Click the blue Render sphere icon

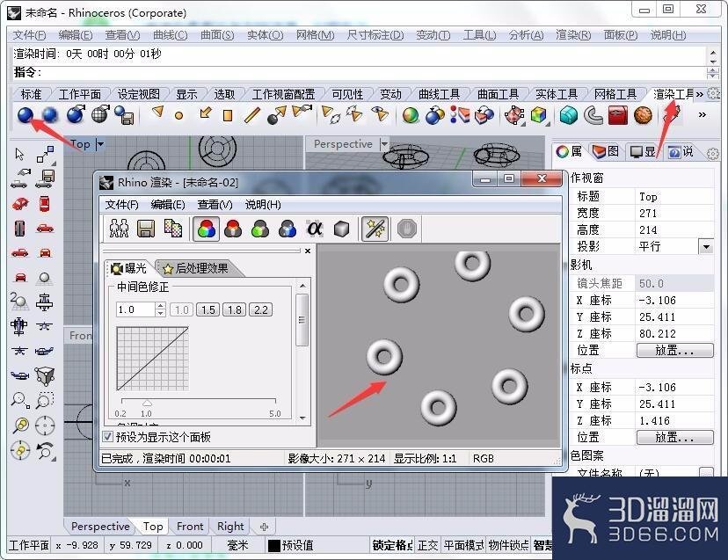[x=25, y=114]
